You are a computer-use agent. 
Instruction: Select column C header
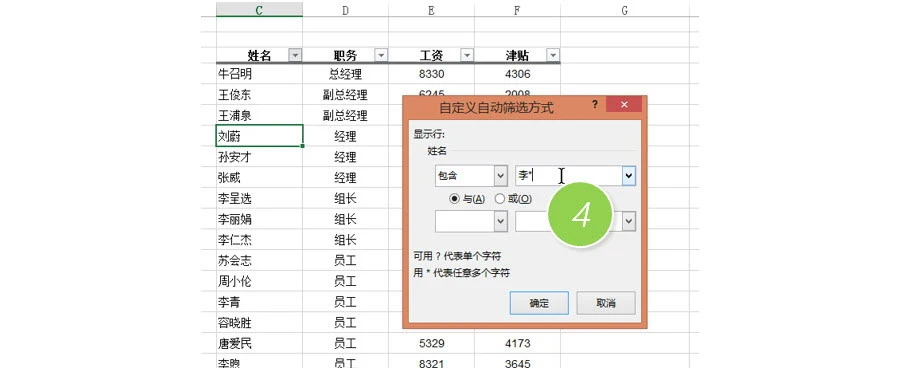pyautogui.click(x=259, y=9)
